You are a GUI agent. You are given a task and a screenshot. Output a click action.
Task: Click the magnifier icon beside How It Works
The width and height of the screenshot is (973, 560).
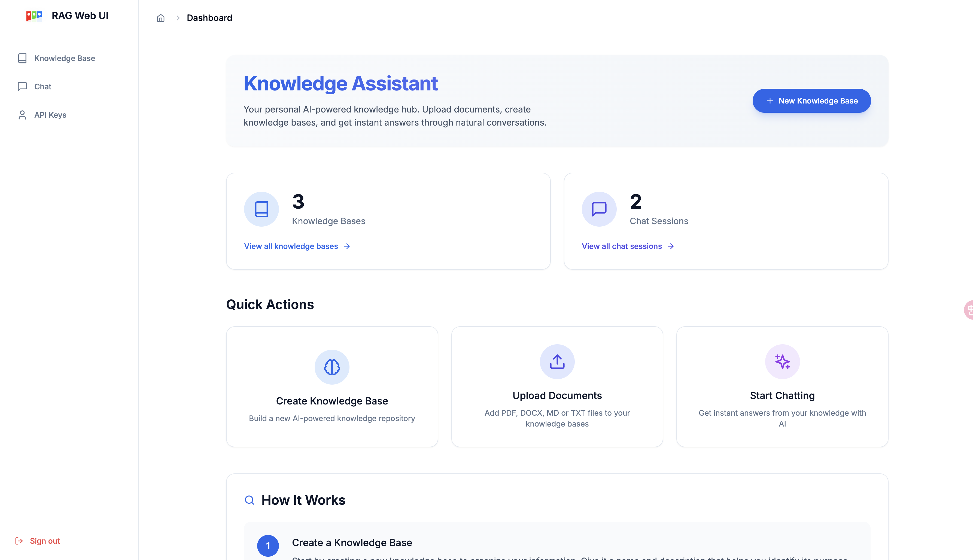(x=250, y=500)
